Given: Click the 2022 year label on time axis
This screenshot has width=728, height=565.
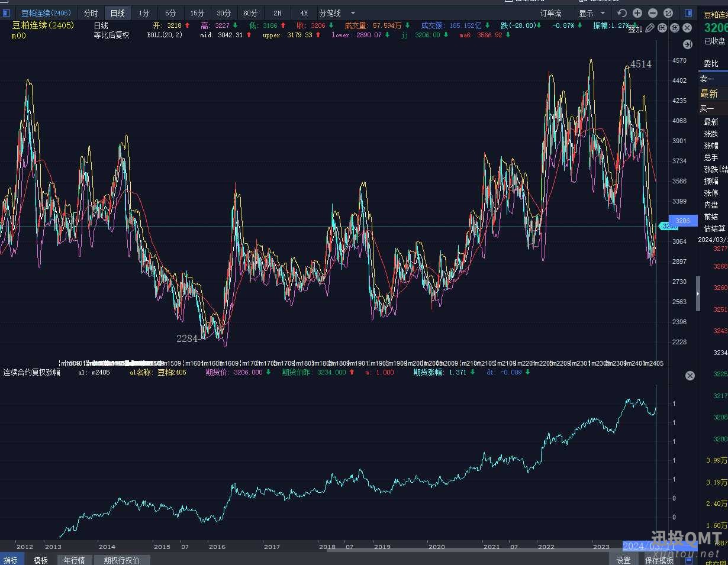Looking at the screenshot, I should [546, 547].
